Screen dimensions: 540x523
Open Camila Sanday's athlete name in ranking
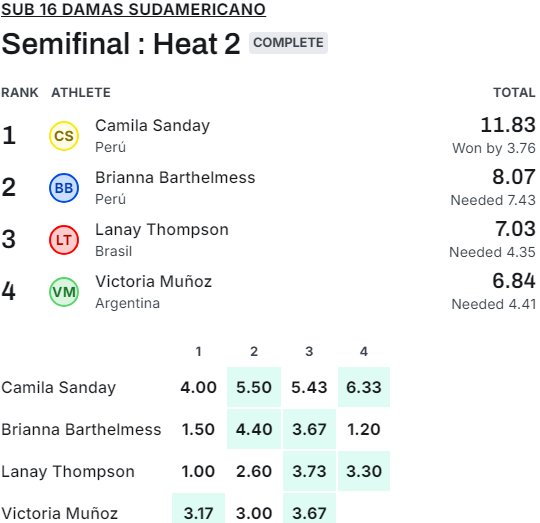(152, 125)
